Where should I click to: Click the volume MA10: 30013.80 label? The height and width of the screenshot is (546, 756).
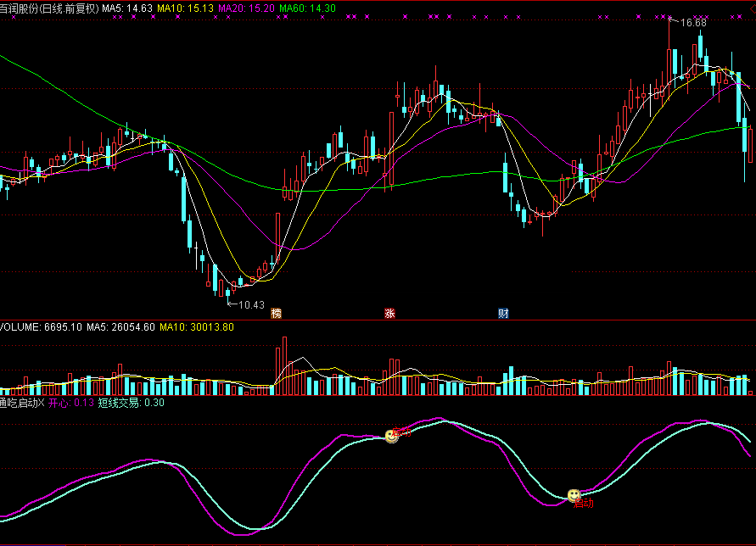(197, 326)
